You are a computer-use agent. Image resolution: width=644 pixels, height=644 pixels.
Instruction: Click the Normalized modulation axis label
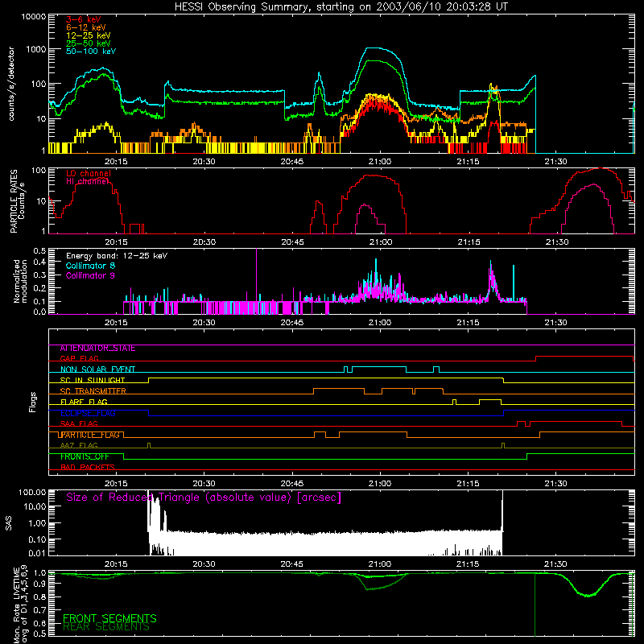pyautogui.click(x=20, y=281)
